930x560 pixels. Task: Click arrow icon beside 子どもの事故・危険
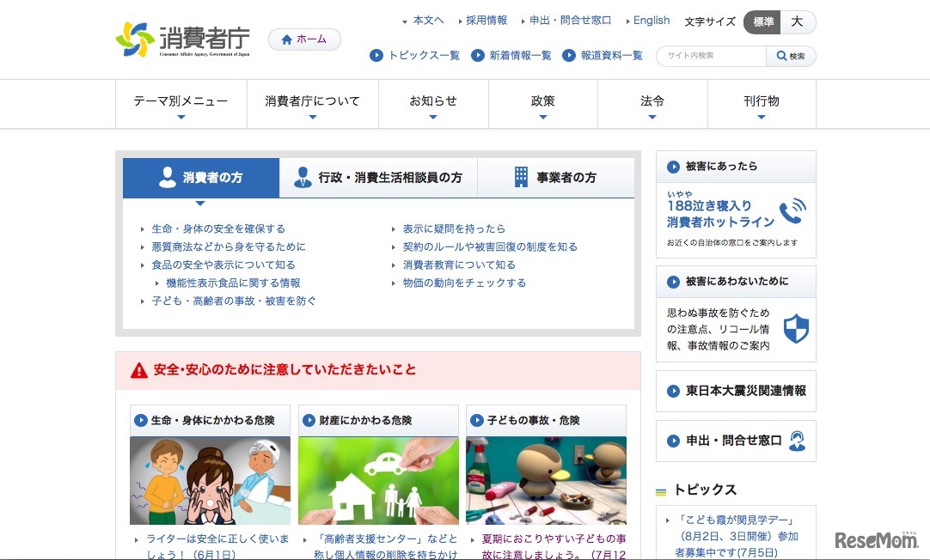coord(477,421)
